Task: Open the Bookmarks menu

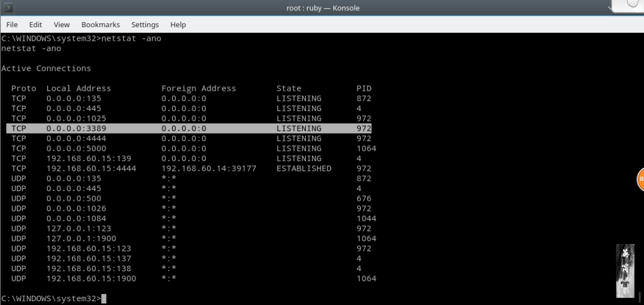Action: (x=101, y=25)
